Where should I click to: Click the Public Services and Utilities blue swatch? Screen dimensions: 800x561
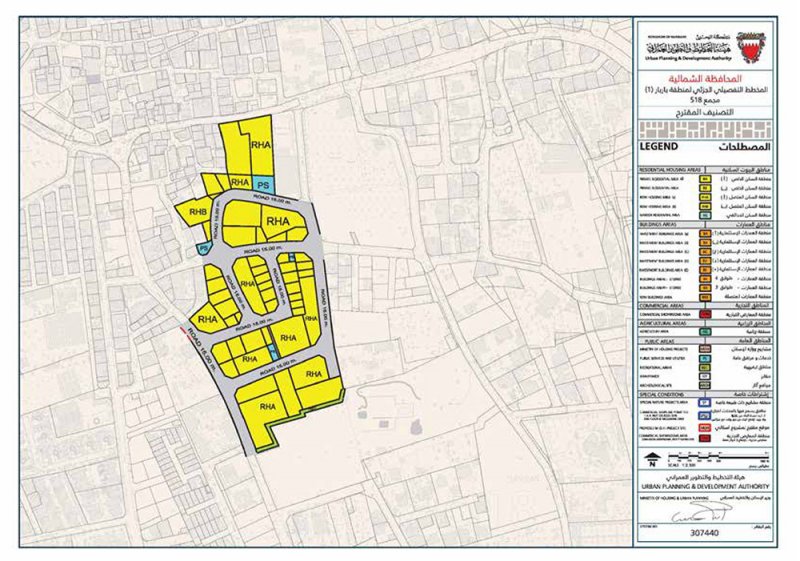(705, 359)
